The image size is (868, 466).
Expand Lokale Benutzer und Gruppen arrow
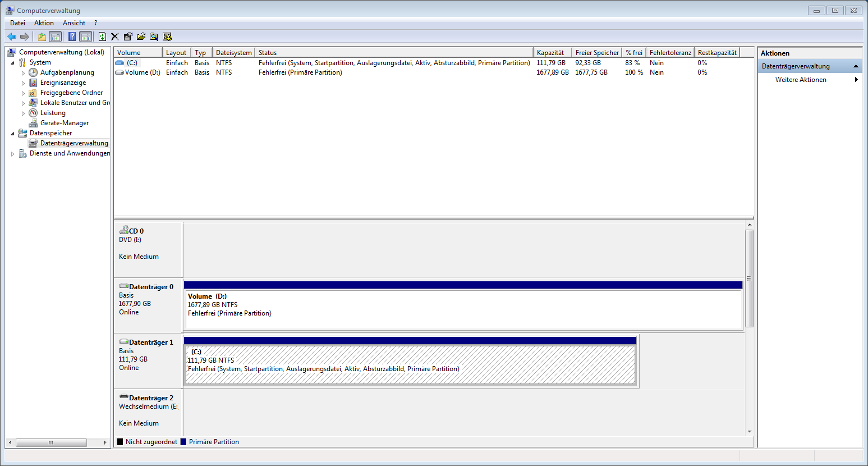pos(23,103)
